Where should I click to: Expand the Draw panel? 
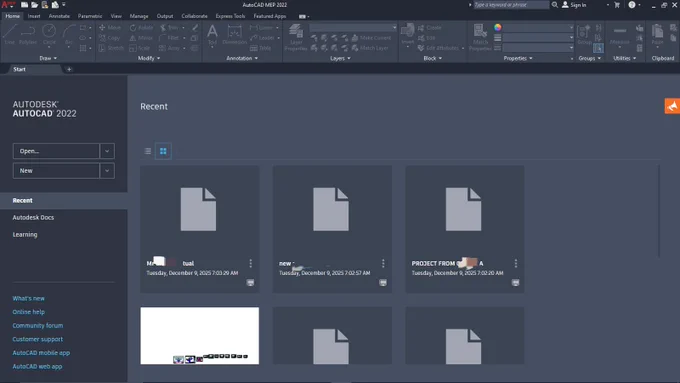point(48,58)
